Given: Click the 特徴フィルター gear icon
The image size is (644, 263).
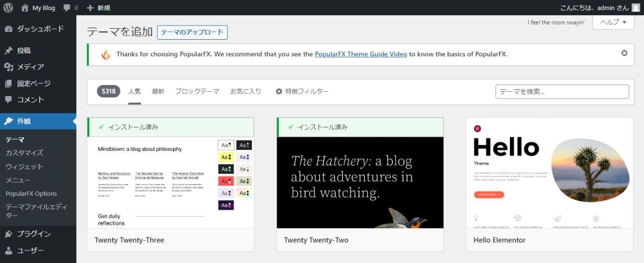Looking at the screenshot, I should click(x=279, y=91).
